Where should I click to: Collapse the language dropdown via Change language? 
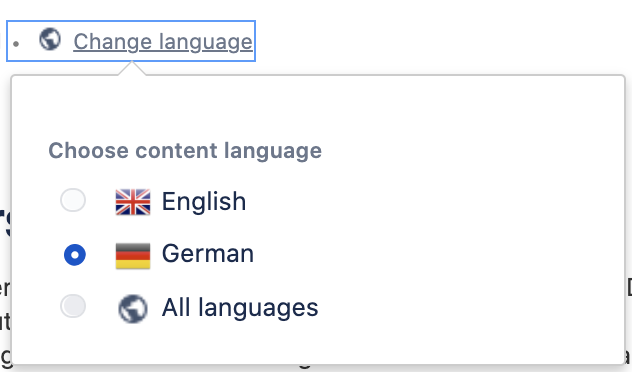tap(163, 42)
